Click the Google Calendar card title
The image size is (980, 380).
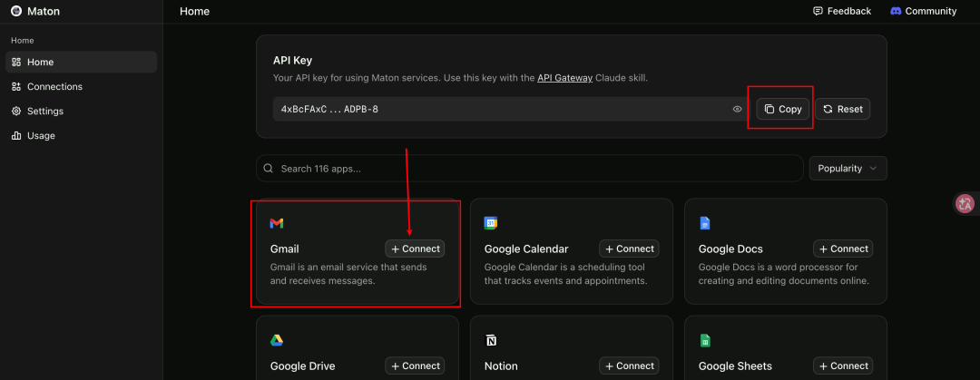[526, 248]
